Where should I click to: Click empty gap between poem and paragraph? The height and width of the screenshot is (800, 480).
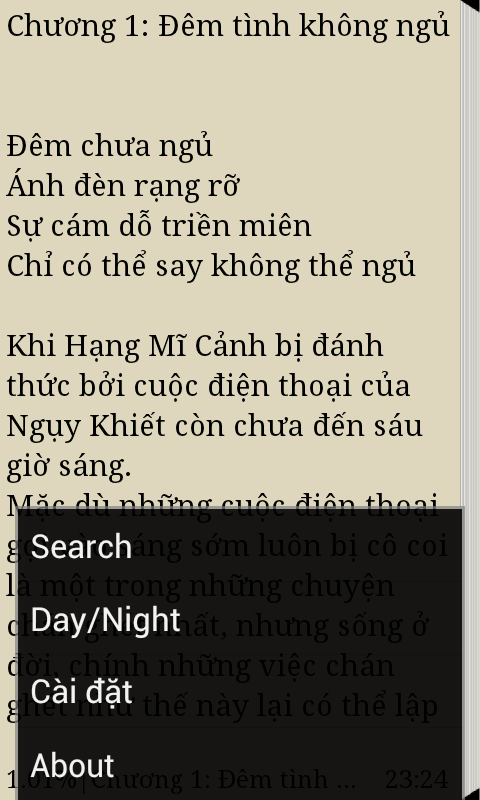(x=230, y=306)
